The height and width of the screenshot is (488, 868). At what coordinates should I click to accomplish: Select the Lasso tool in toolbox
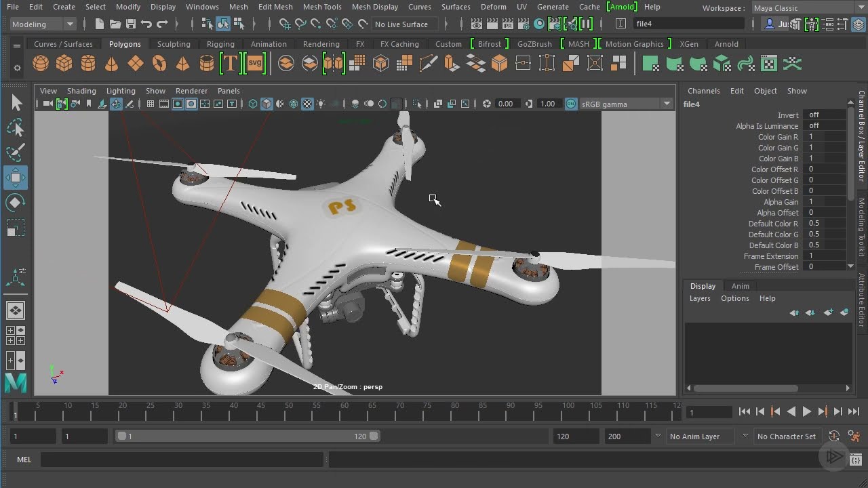[16, 128]
